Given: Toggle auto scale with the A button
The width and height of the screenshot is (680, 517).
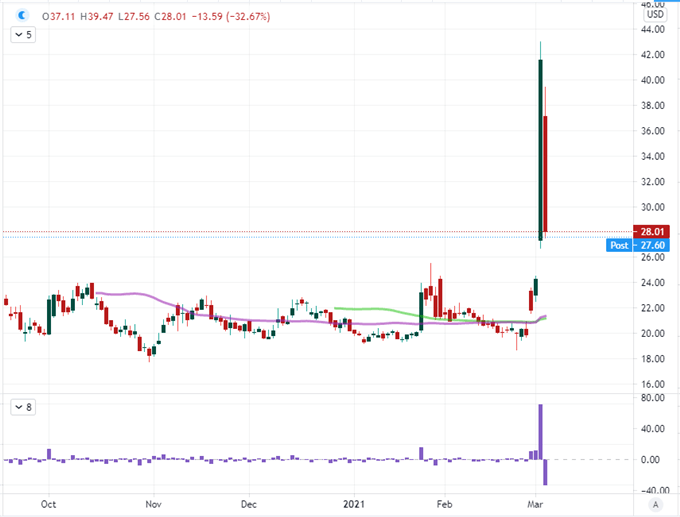Looking at the screenshot, I should tap(655, 504).
